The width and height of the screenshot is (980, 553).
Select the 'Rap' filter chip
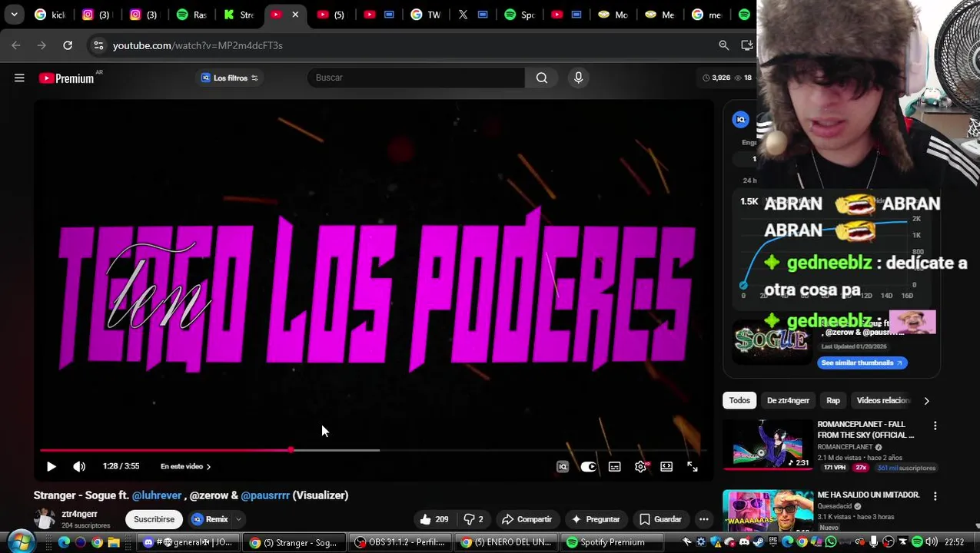pyautogui.click(x=833, y=400)
